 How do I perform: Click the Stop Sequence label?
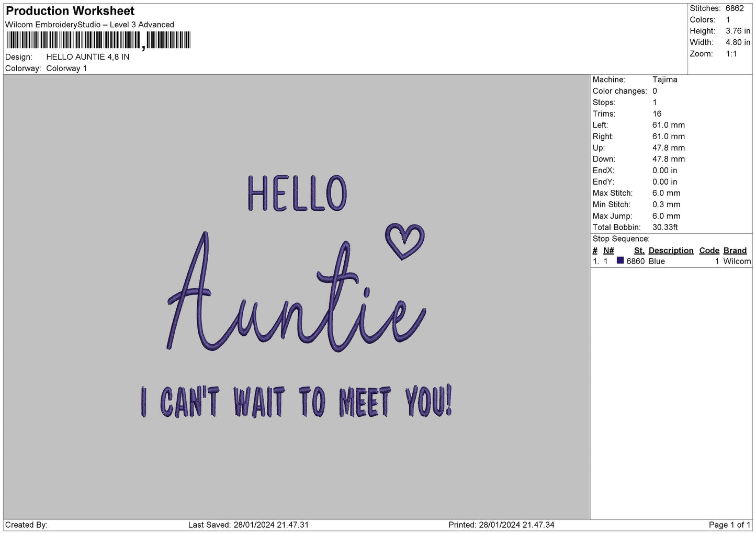coord(621,239)
